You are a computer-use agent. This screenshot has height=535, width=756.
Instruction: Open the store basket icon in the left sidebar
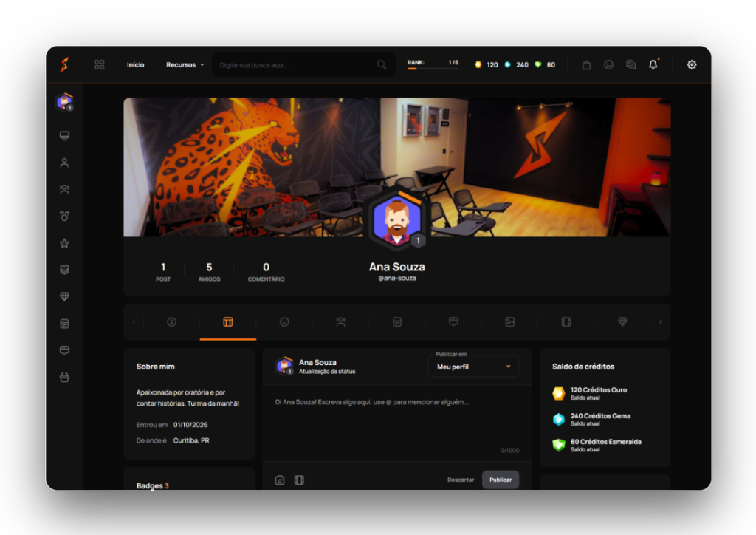click(x=65, y=378)
